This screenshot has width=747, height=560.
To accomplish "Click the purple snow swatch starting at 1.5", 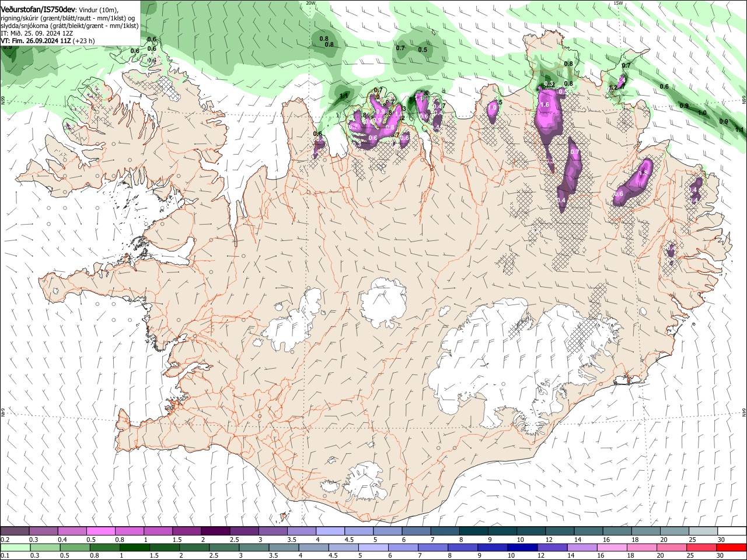I will click(187, 531).
